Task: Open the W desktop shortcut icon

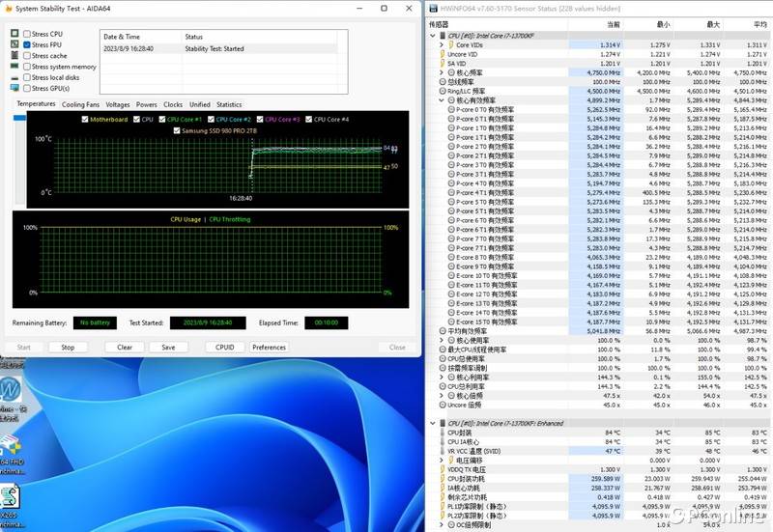Action: coord(10,390)
